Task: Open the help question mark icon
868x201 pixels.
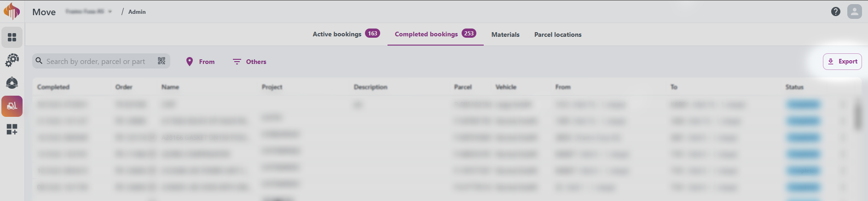Action: pyautogui.click(x=836, y=12)
